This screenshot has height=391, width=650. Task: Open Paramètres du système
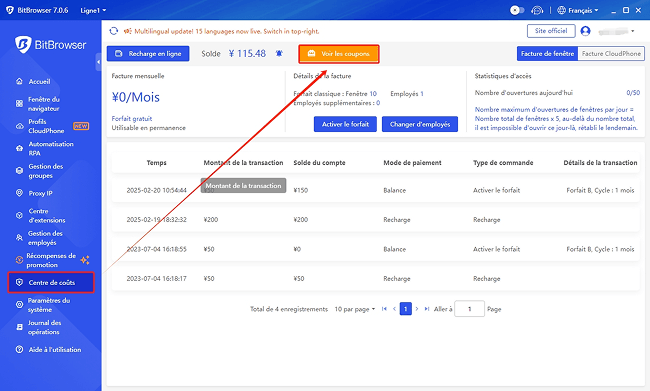pyautogui.click(x=49, y=305)
